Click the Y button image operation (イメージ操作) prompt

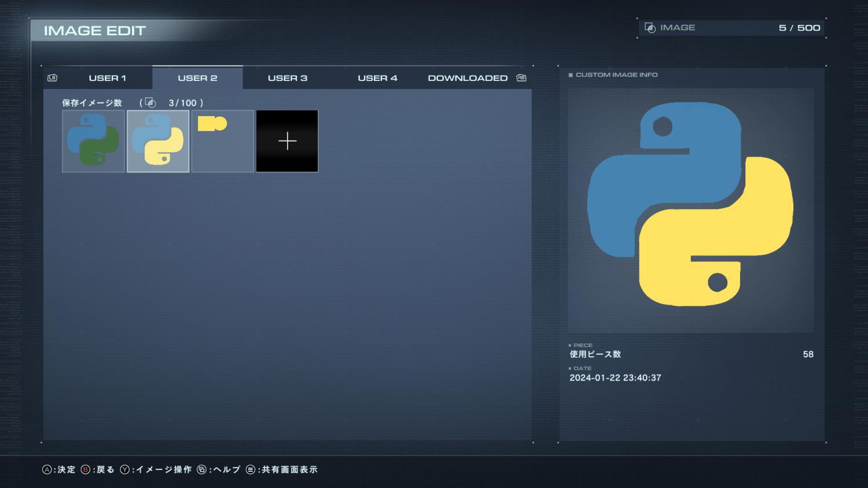156,469
